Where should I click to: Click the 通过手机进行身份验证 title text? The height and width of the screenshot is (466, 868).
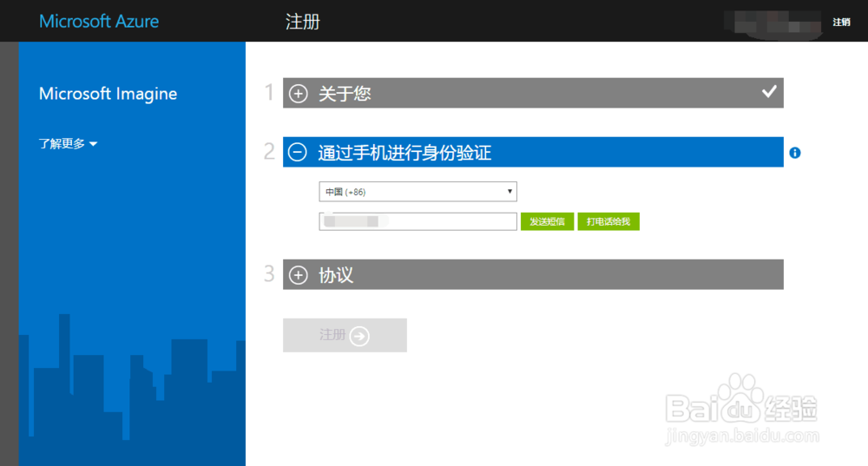tap(404, 153)
